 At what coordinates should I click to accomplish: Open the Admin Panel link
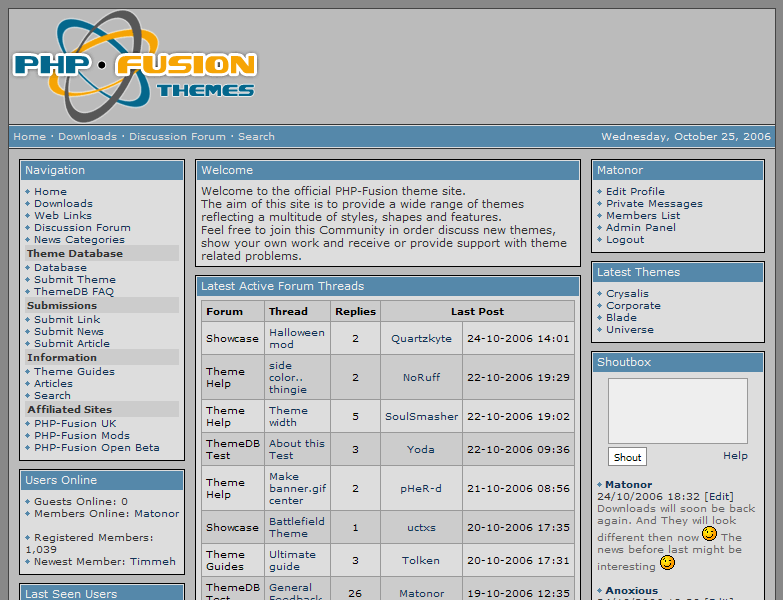(641, 228)
